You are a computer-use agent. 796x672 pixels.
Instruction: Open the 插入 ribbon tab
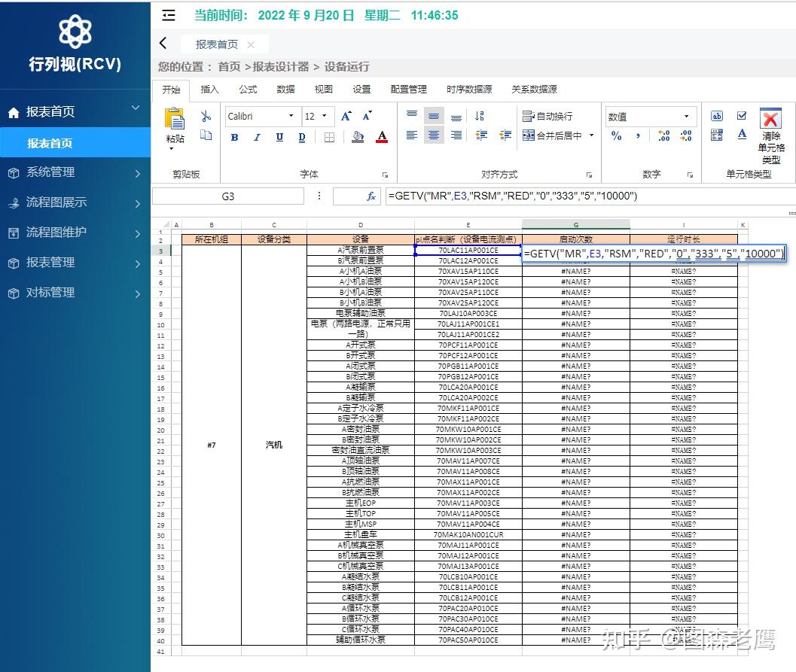click(x=209, y=90)
